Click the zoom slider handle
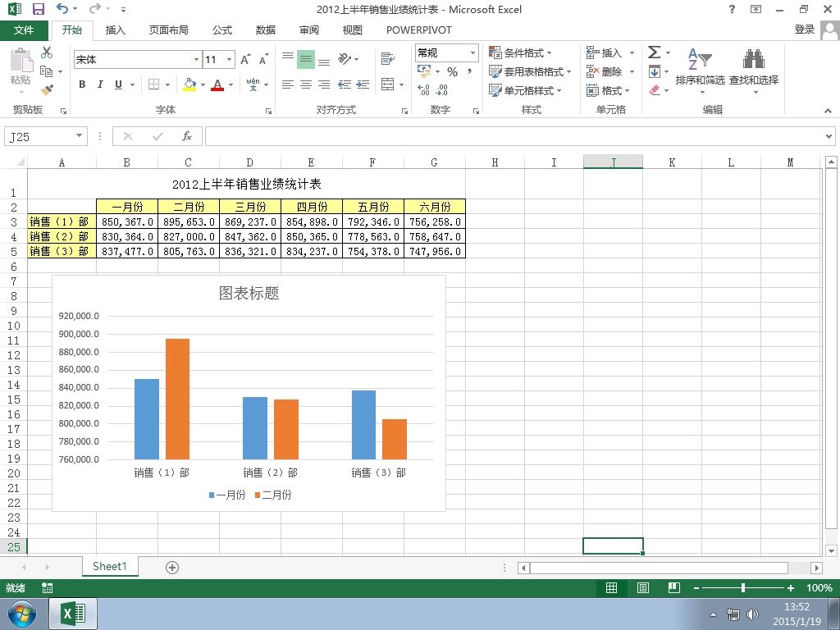Screen dimensions: 840x630 pos(743,587)
